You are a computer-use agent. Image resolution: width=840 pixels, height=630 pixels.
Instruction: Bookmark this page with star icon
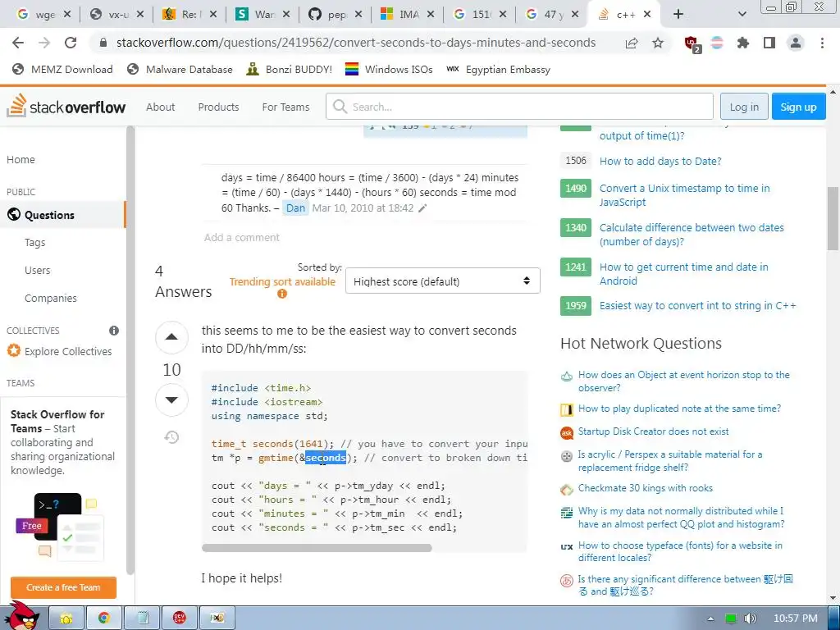[x=658, y=43]
